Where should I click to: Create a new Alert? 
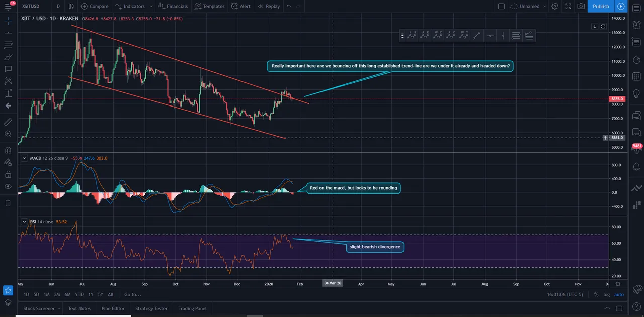coord(240,6)
